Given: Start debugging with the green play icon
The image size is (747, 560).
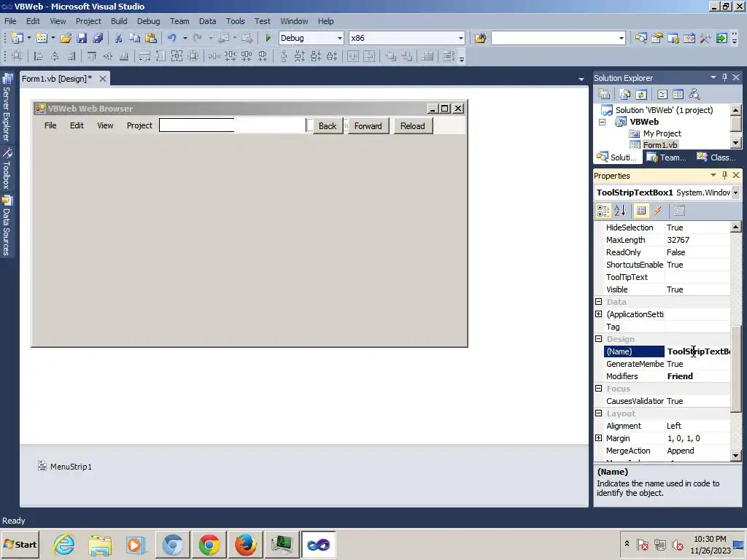Looking at the screenshot, I should (x=268, y=38).
